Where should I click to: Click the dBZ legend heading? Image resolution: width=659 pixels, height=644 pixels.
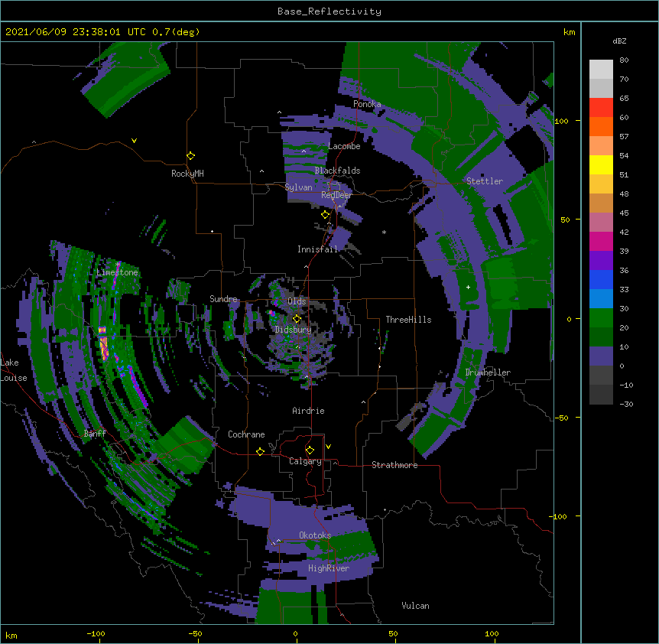click(x=619, y=41)
